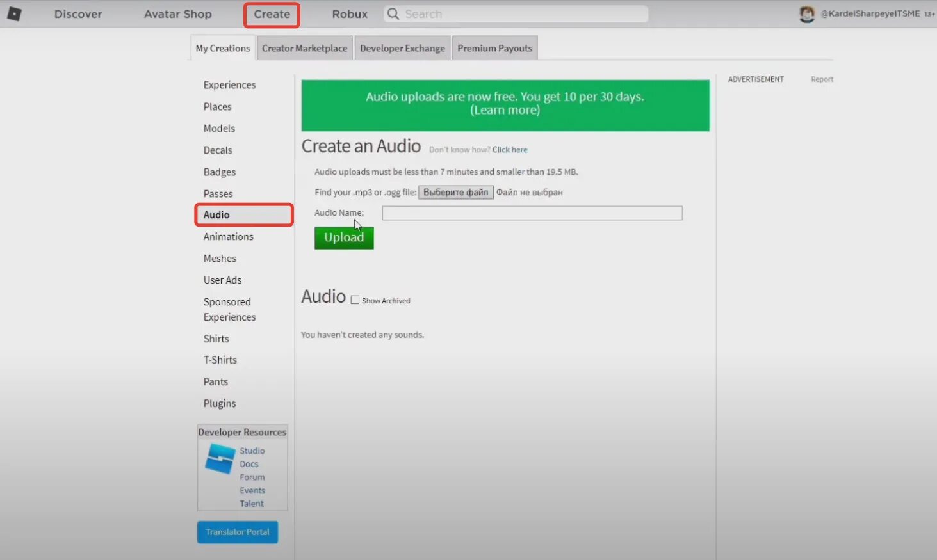Screen dimensions: 937x560
Task: Click the Search box
Action: coord(516,14)
